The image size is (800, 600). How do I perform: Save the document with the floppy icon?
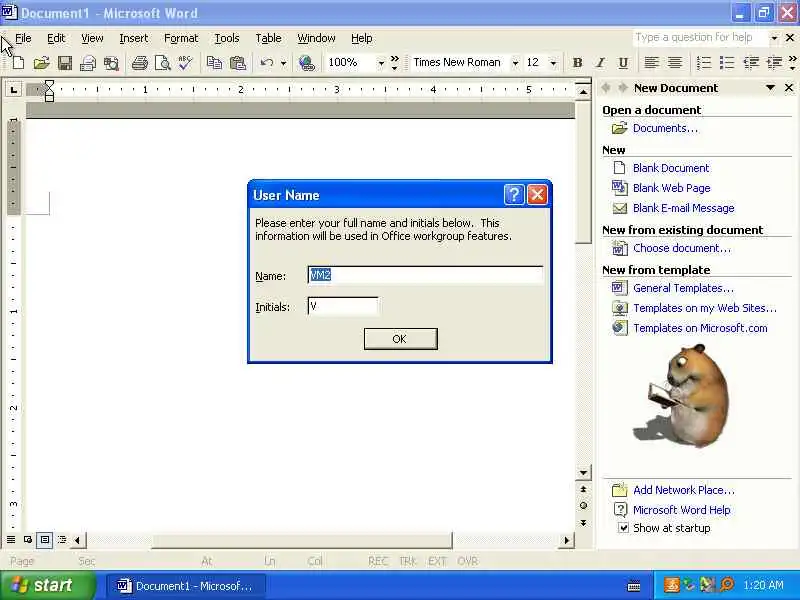point(65,63)
